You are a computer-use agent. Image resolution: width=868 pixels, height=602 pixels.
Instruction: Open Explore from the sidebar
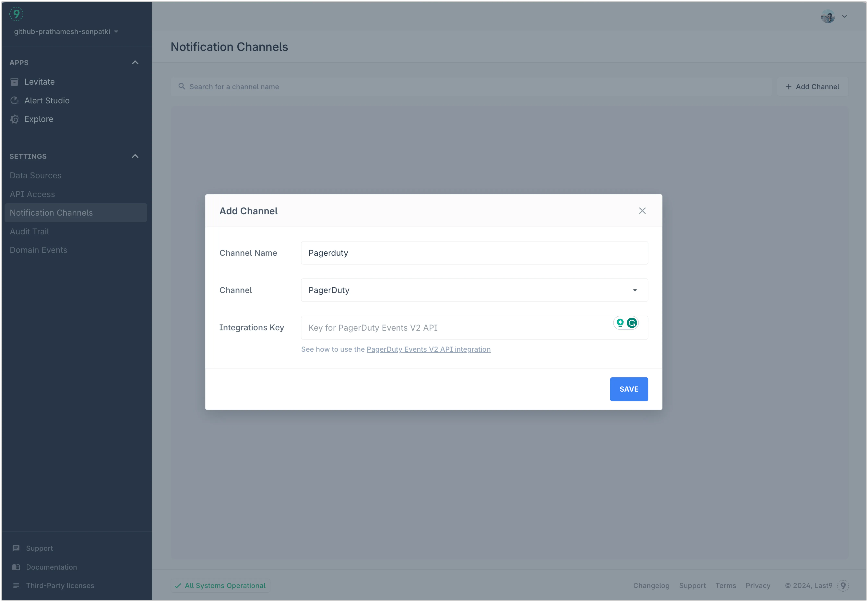point(39,119)
